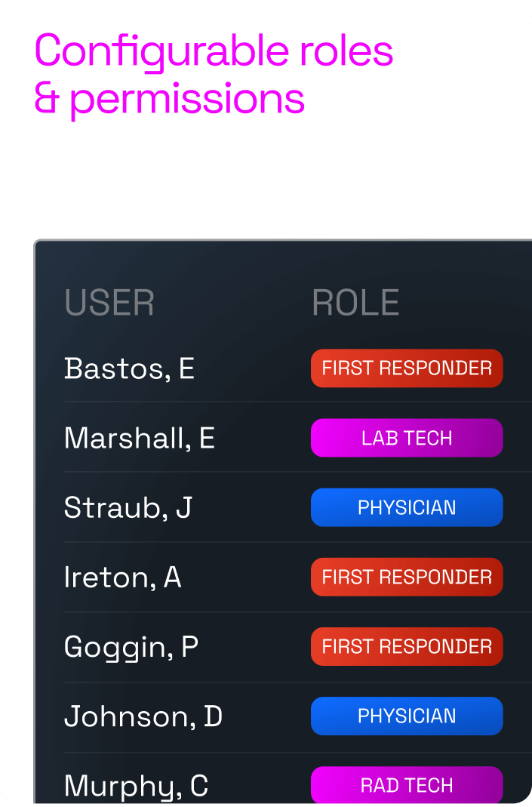Select user name Bastos, E
Image resolution: width=532 pixels, height=807 pixels.
pos(129,368)
